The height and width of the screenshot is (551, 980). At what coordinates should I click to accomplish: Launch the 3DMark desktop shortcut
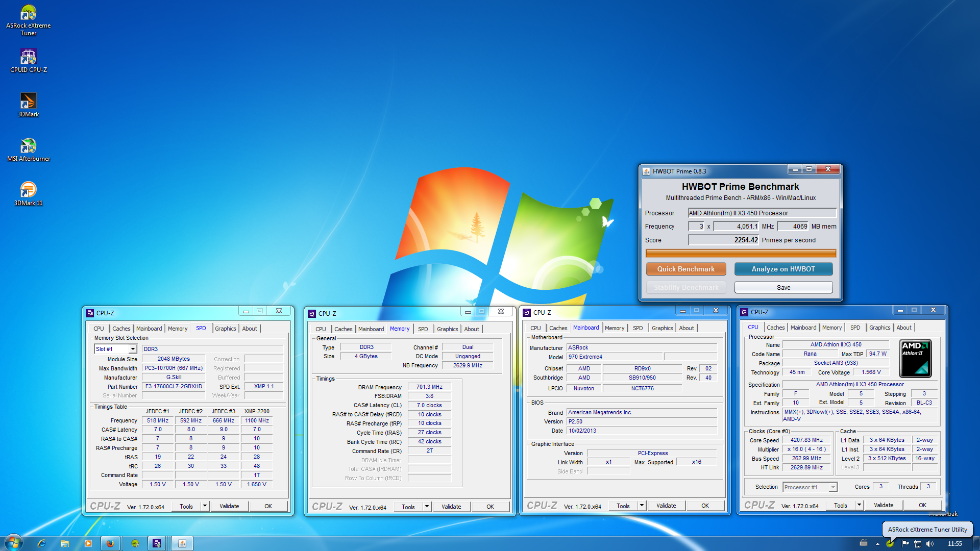[x=28, y=105]
